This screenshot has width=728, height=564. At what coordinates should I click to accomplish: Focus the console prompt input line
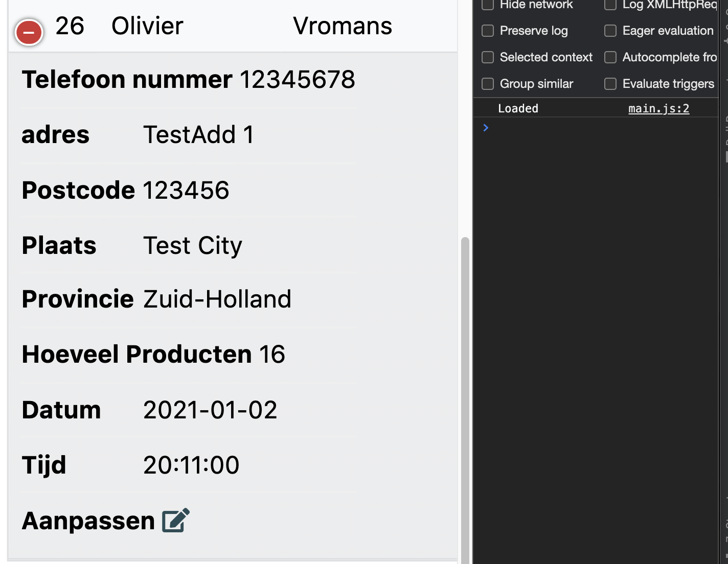pos(598,128)
